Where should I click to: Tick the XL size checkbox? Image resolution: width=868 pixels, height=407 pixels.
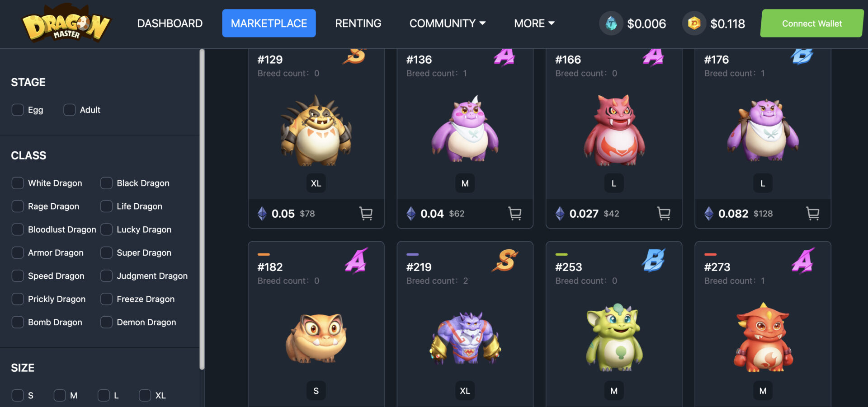(x=145, y=395)
